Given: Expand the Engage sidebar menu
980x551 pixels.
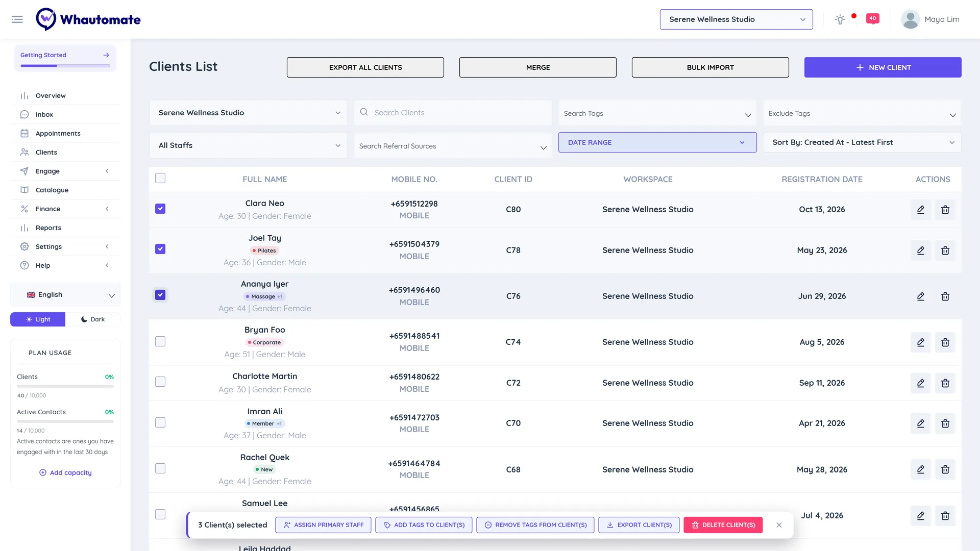Looking at the screenshot, I should (65, 171).
